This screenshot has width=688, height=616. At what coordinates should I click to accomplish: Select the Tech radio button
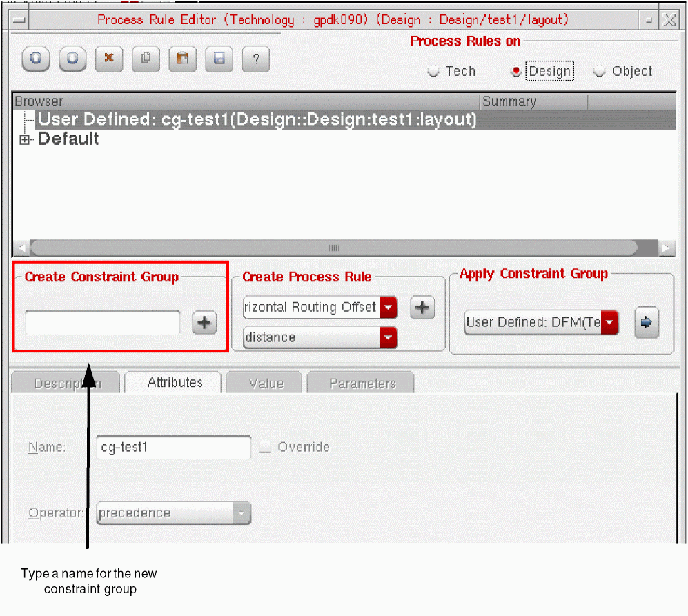click(434, 71)
